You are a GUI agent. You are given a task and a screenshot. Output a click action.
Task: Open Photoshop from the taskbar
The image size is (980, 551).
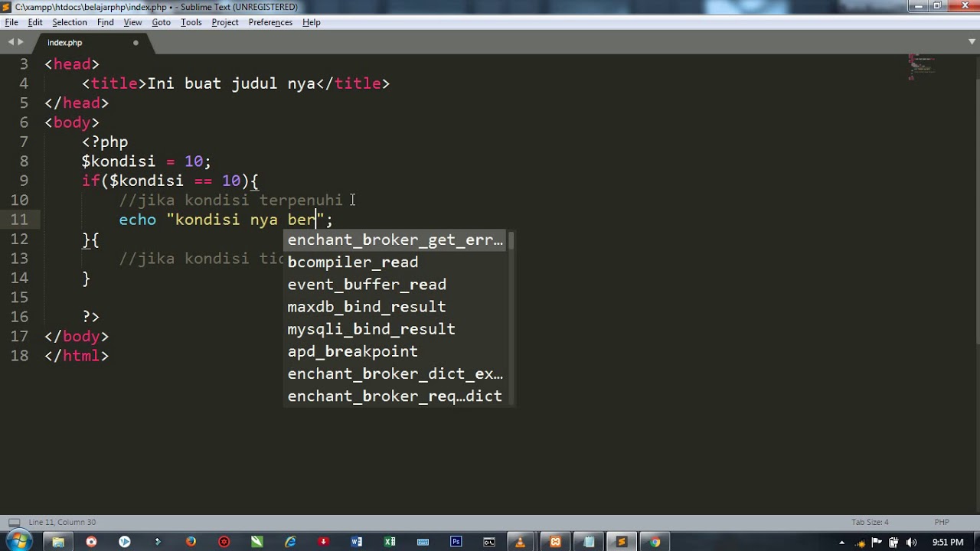pos(456,542)
